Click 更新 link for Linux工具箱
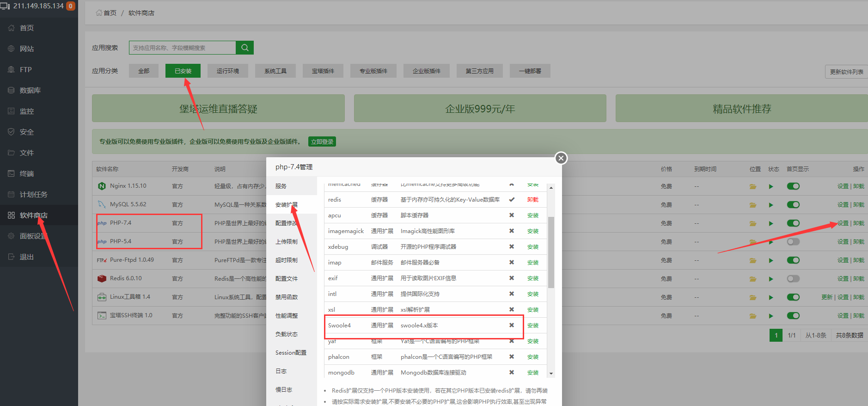Screen dimensions: 868x406 click(x=827, y=297)
